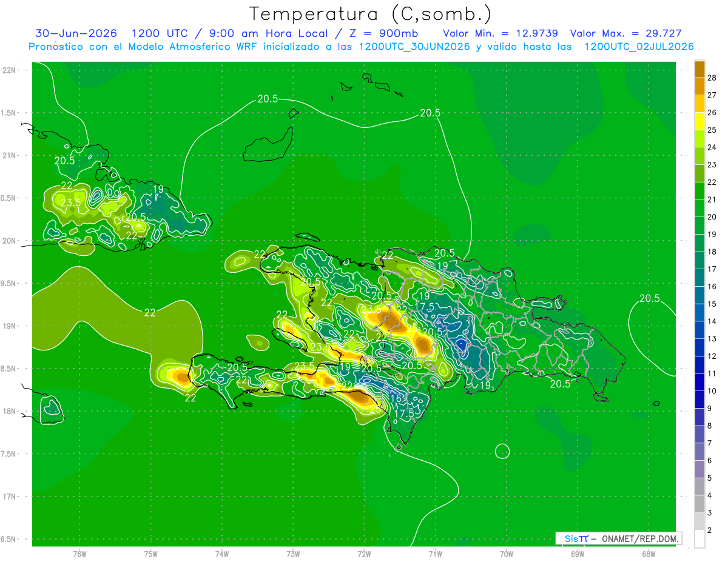Pick the yellow legend swatch between 25 and 26
The height and width of the screenshot is (562, 728).
[x=699, y=122]
